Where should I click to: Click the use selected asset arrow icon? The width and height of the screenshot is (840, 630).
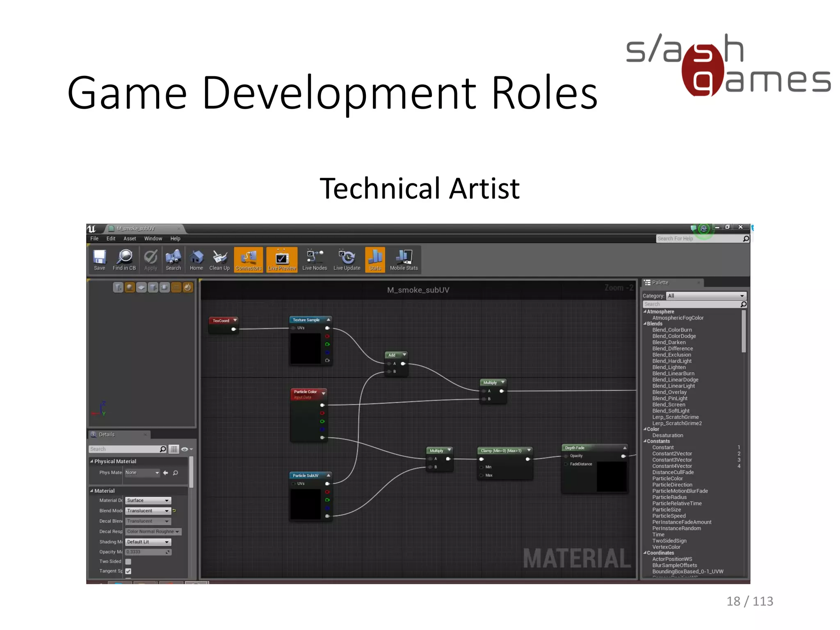click(166, 473)
